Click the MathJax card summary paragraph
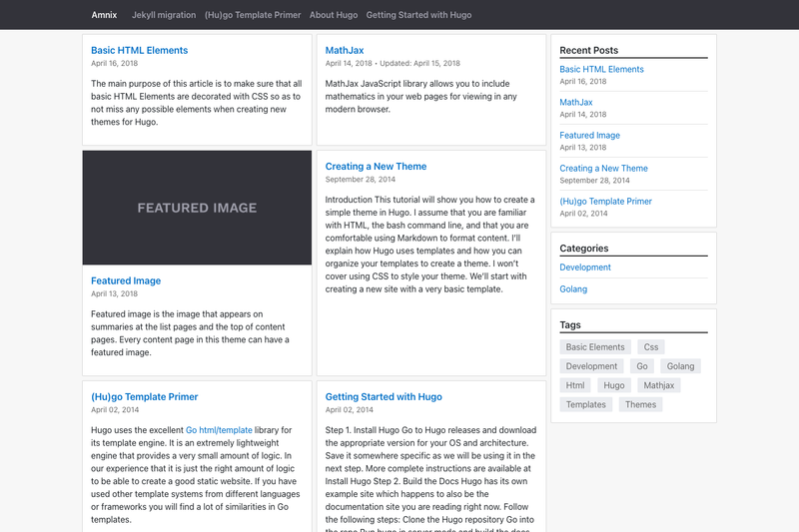The width and height of the screenshot is (799, 532). coord(420,96)
